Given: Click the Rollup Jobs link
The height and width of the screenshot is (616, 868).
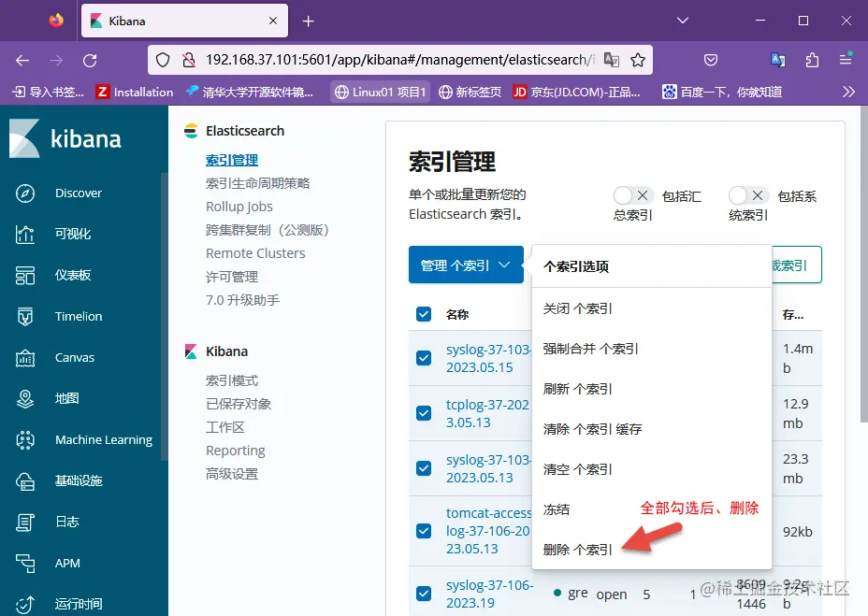Looking at the screenshot, I should pos(239,207).
